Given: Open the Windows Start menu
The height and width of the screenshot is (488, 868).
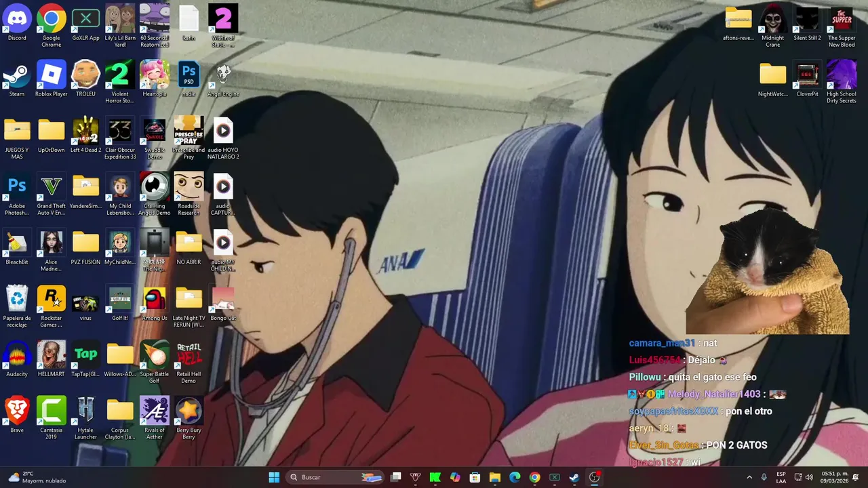Looking at the screenshot, I should pos(274,477).
